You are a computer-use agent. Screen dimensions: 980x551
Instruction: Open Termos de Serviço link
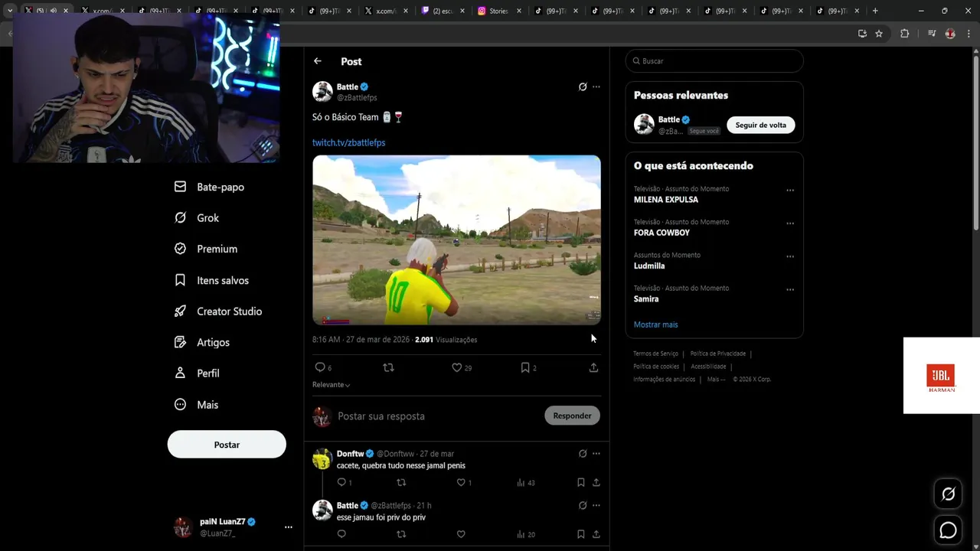[x=655, y=354]
